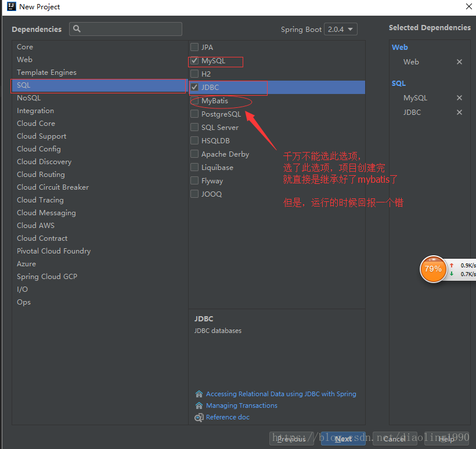Enable the Flyway checkbox

click(194, 180)
